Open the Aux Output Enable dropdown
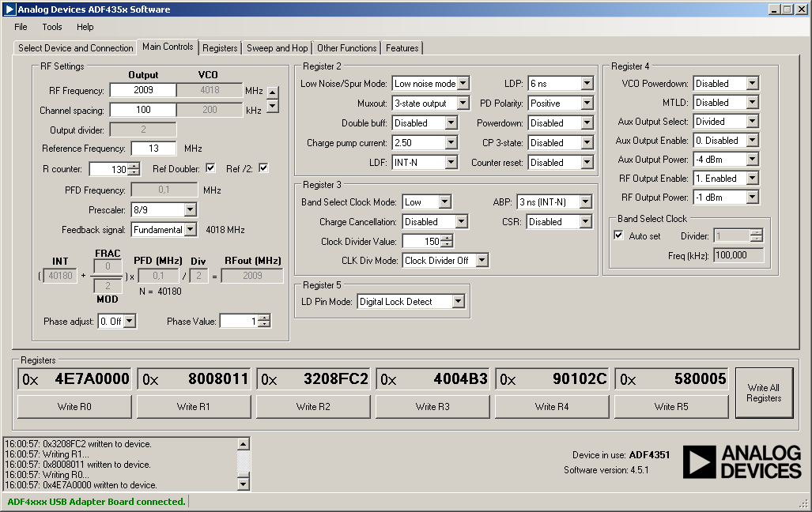 753,141
